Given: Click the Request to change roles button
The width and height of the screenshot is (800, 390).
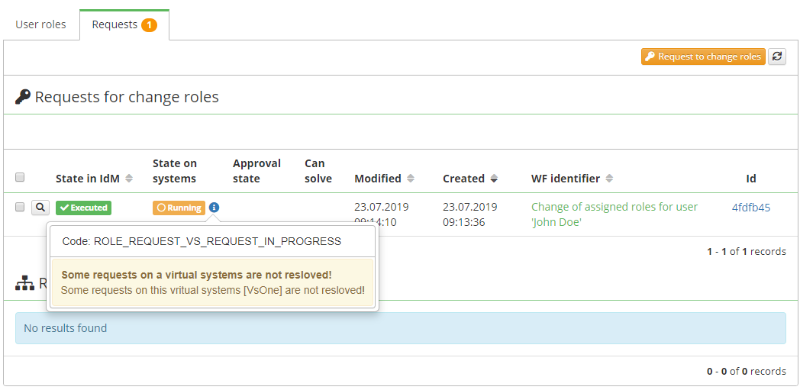Looking at the screenshot, I should coord(704,57).
